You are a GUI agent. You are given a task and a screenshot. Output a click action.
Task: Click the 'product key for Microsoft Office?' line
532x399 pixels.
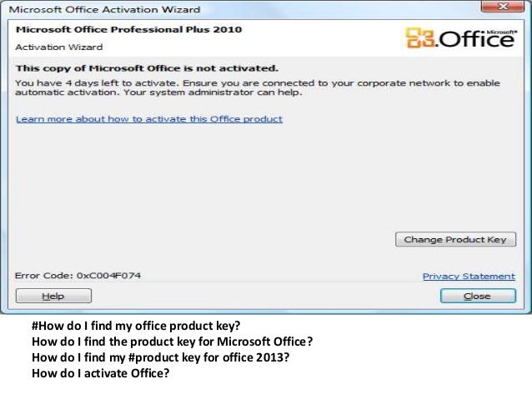172,342
